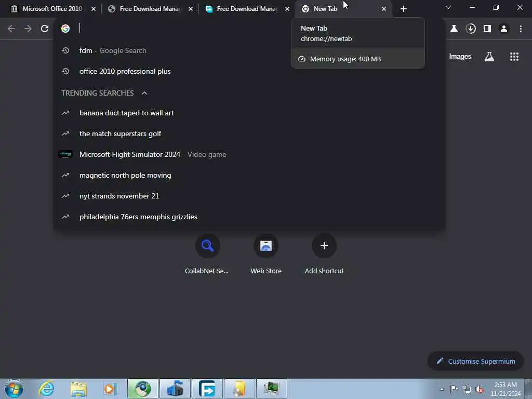Click the Google logo in address bar
The height and width of the screenshot is (399, 532).
[65, 29]
